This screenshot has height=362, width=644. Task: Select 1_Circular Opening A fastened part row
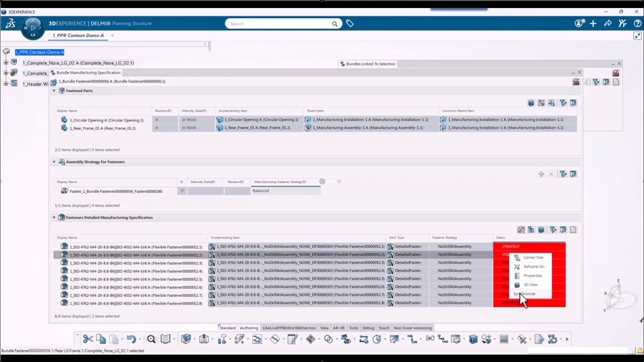coord(315,120)
